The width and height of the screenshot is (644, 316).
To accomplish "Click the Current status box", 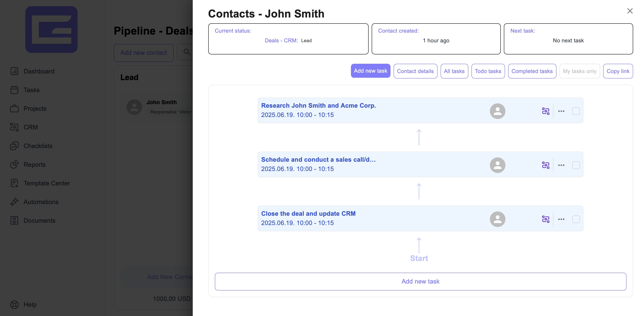I will (288, 39).
